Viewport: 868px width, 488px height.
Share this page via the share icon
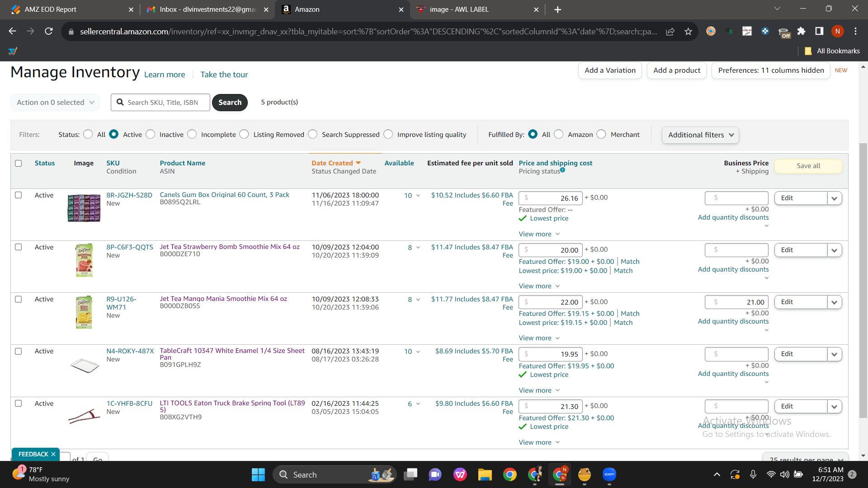click(670, 31)
